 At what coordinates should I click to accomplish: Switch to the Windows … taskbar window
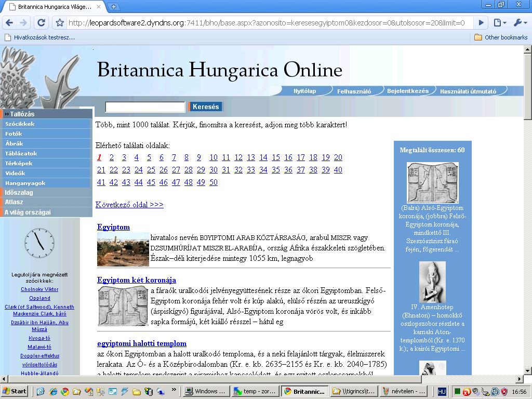[206, 391]
